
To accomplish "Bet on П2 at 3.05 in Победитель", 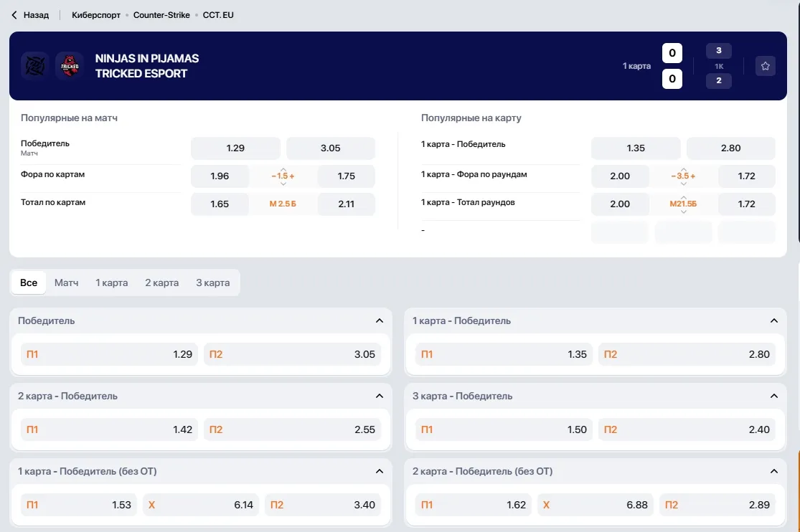I will click(x=292, y=354).
